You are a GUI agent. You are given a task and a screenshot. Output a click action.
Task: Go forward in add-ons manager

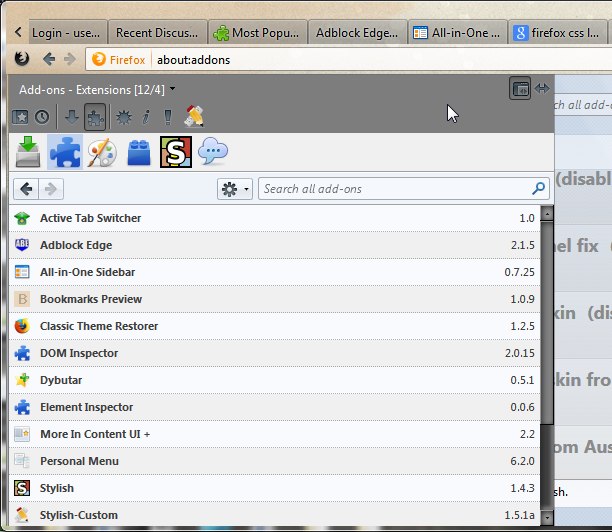(51, 189)
